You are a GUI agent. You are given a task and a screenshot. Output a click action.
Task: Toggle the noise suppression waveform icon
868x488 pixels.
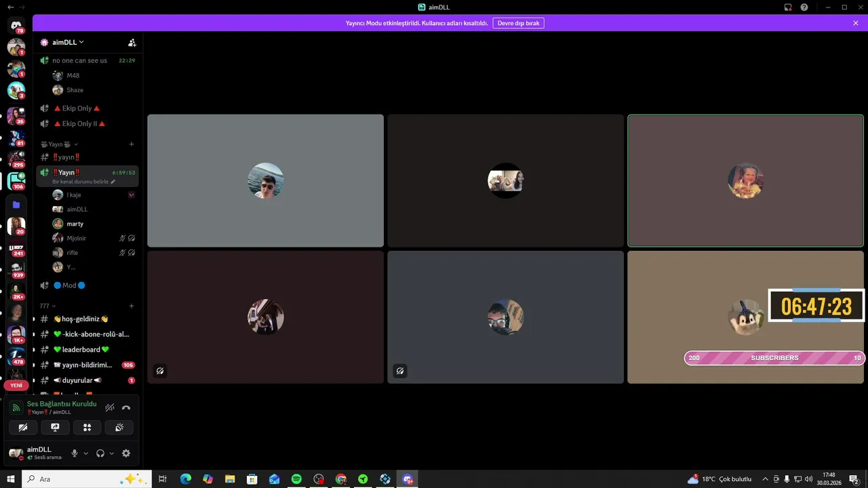tap(110, 408)
